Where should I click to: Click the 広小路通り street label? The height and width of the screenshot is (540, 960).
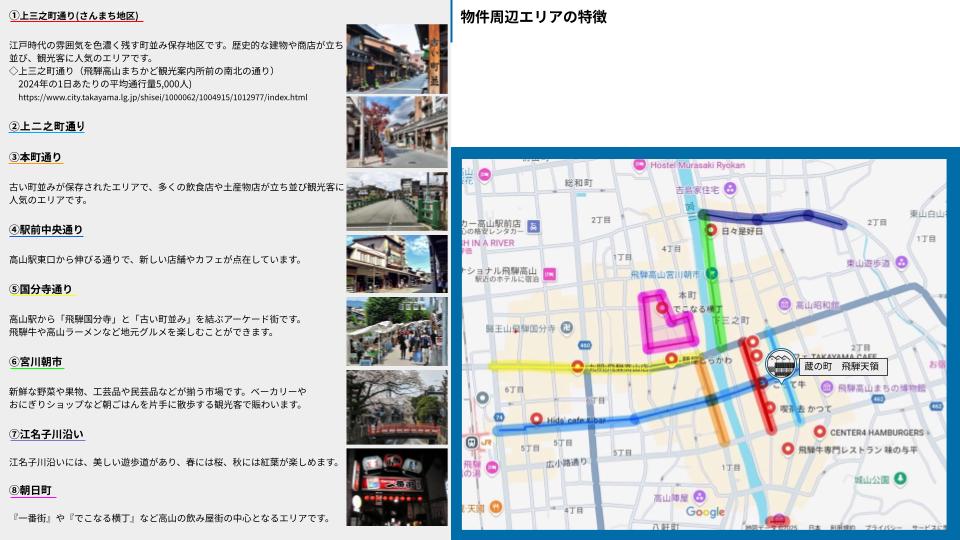(x=566, y=462)
